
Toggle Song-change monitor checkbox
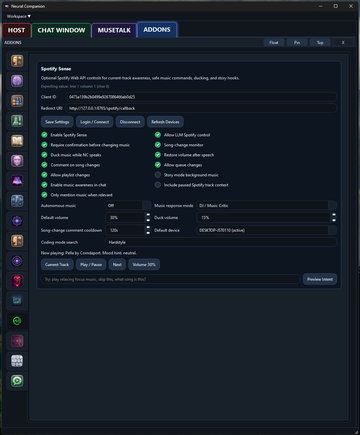158,145
